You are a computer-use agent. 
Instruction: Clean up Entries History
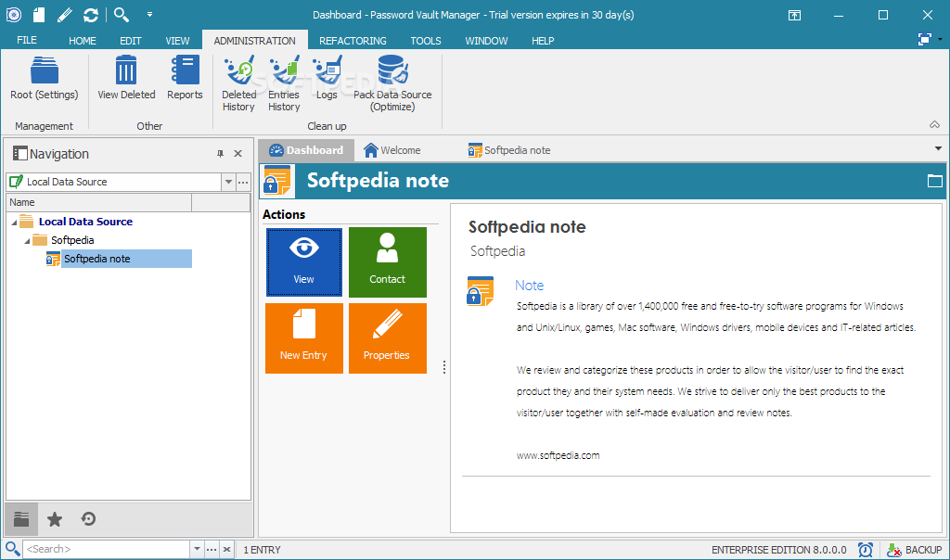coord(284,83)
